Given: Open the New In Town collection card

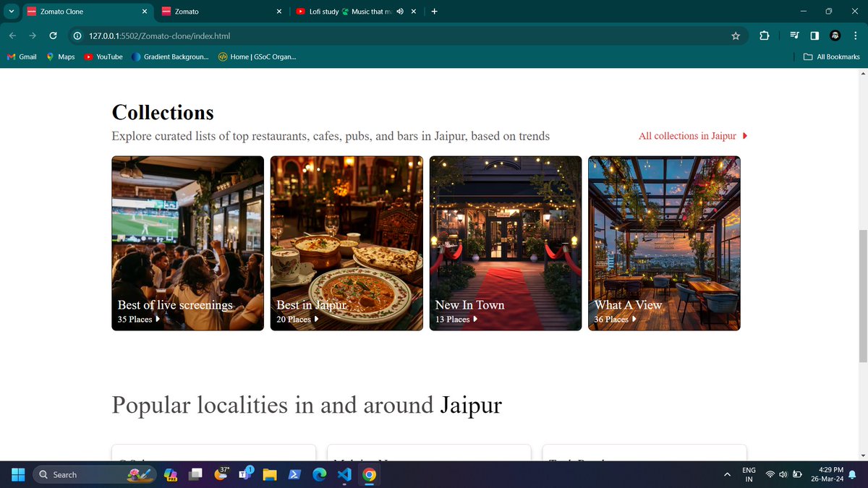Looking at the screenshot, I should (x=506, y=244).
